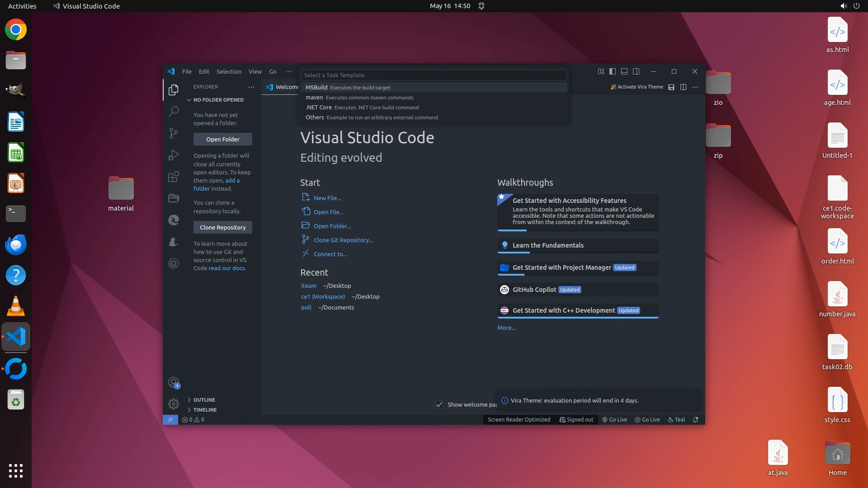
Task: Collapse the No Folder Opened section
Action: 218,100
